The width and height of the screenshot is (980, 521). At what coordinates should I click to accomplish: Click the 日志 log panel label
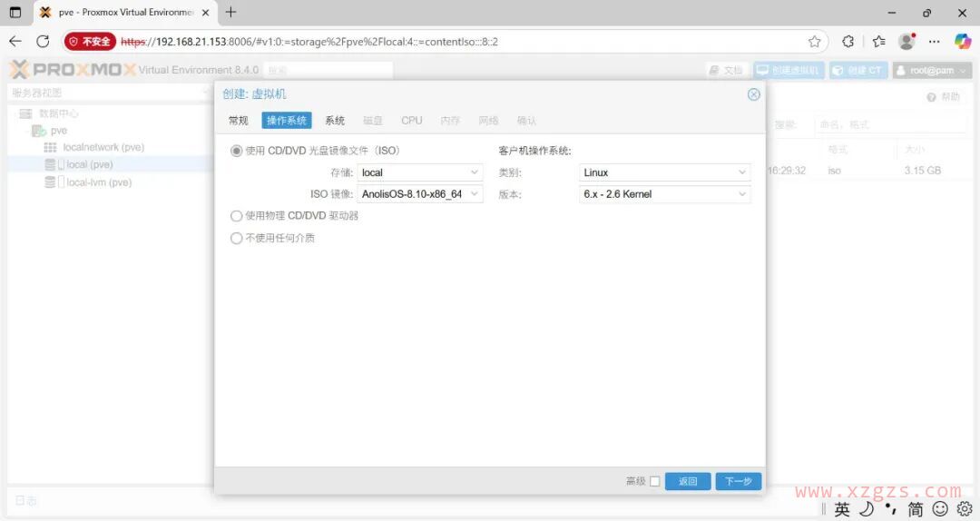25,500
